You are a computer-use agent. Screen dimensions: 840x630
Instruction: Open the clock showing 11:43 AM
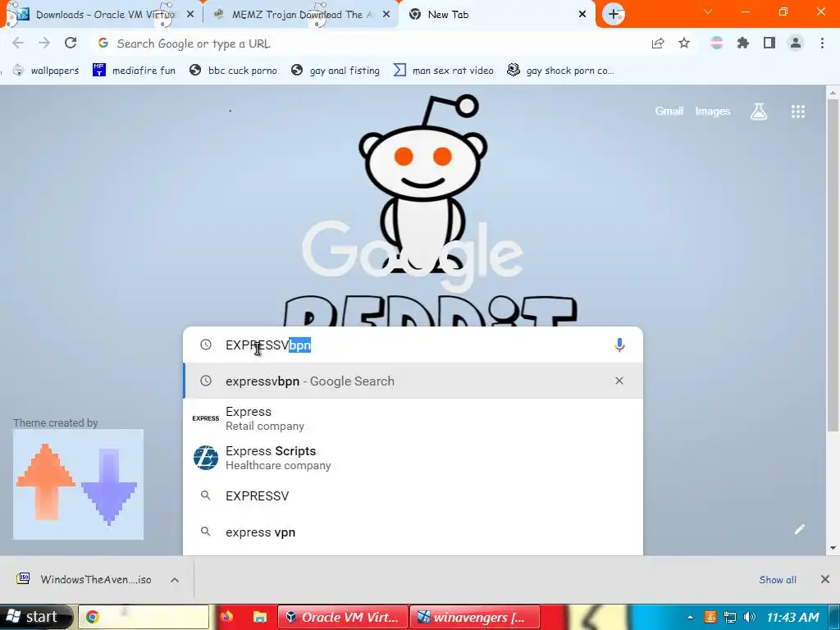click(x=793, y=617)
